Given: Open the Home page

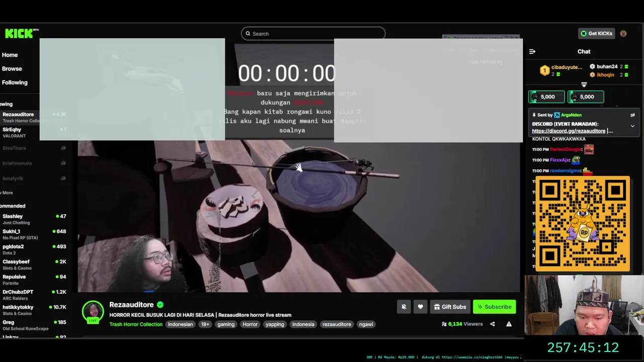Looking at the screenshot, I should pyautogui.click(x=10, y=55).
